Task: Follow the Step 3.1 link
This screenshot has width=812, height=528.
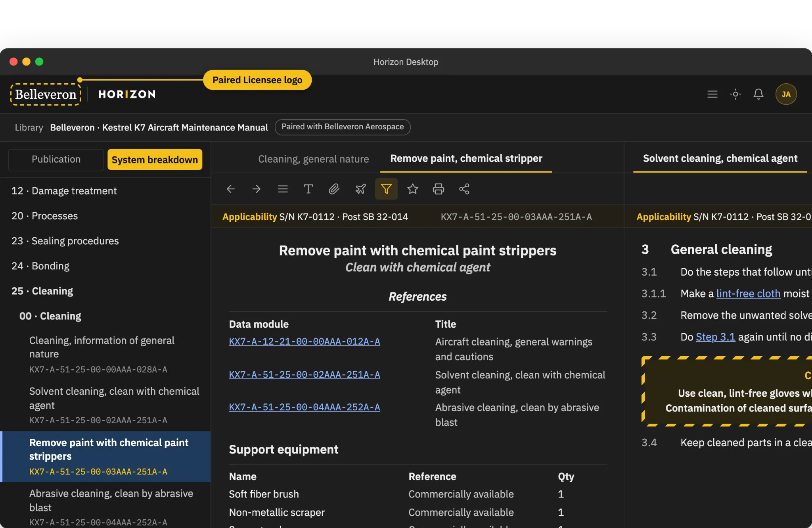Action: [716, 337]
